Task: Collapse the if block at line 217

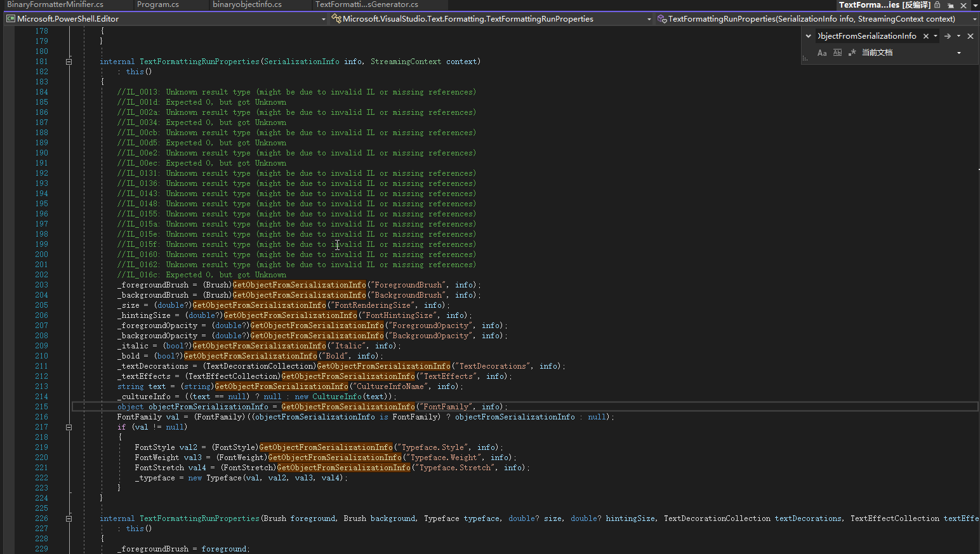Action: (69, 427)
